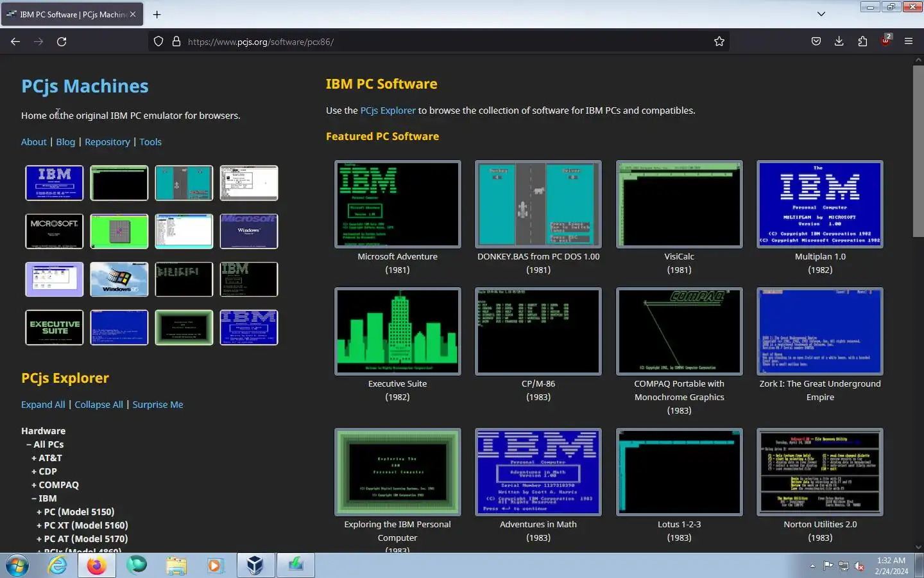Switch to Firefox in the taskbar
The image size is (924, 578).
coord(96,566)
